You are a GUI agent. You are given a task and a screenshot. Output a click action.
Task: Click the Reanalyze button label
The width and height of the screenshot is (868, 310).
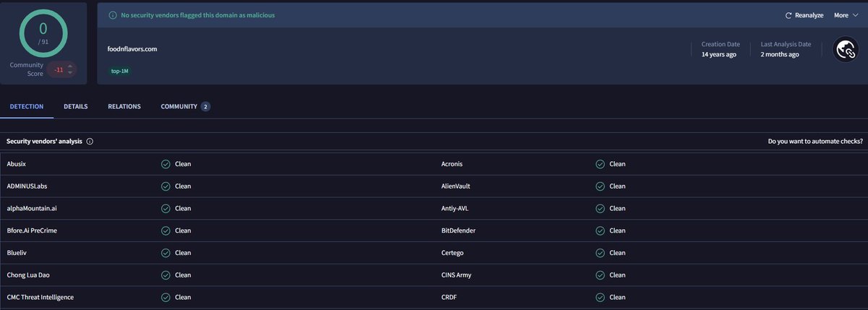click(809, 15)
